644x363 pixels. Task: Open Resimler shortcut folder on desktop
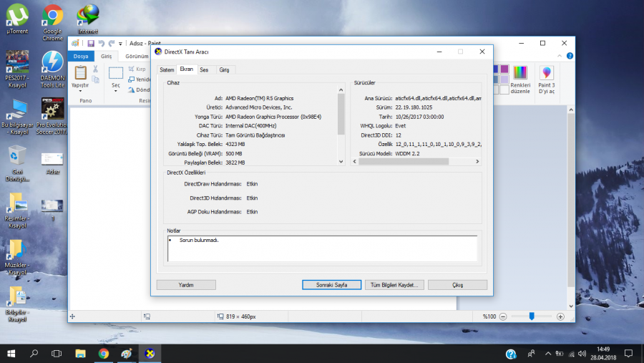pos(17,210)
